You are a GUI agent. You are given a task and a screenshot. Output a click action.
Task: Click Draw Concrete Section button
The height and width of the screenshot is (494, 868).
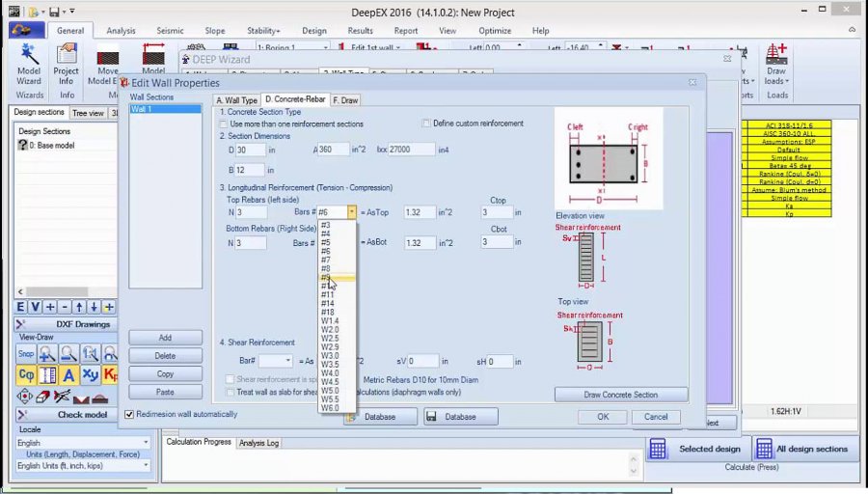620,395
